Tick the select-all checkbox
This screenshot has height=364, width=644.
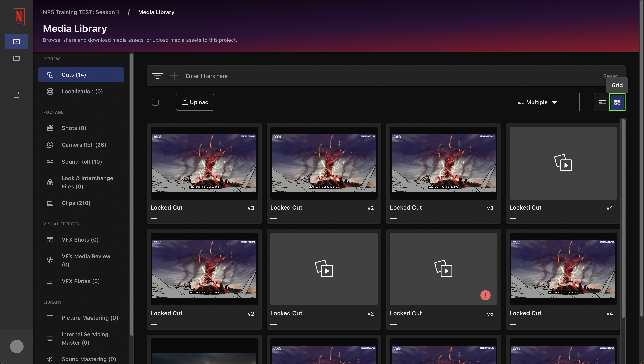pyautogui.click(x=155, y=102)
